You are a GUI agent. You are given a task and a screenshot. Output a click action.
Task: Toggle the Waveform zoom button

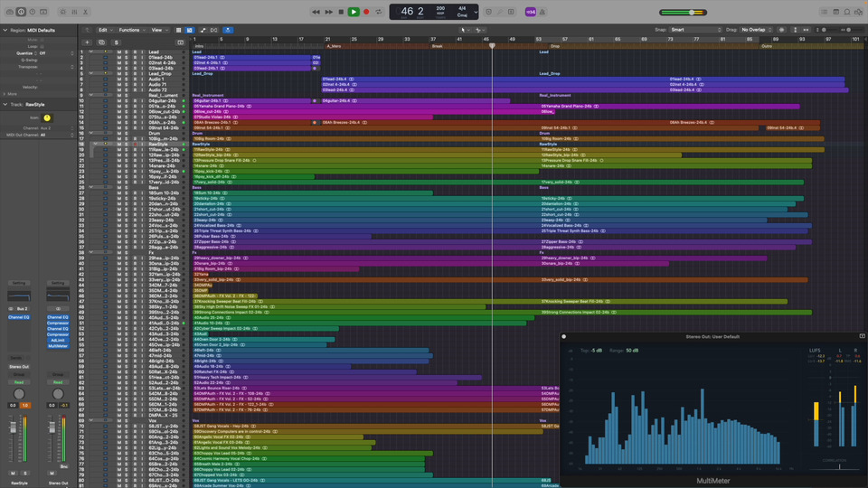coord(781,30)
